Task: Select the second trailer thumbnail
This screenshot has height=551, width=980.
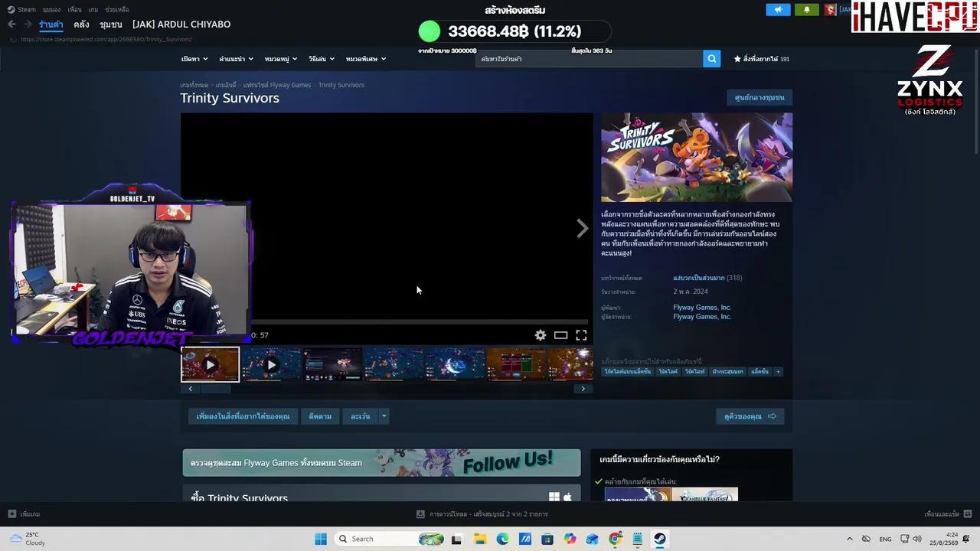Action: [x=271, y=364]
